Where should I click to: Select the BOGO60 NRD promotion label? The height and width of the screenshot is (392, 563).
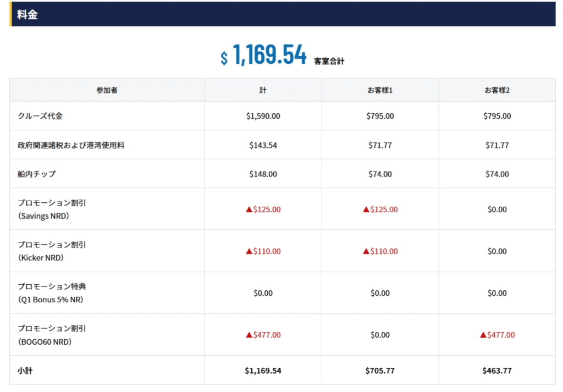52,335
